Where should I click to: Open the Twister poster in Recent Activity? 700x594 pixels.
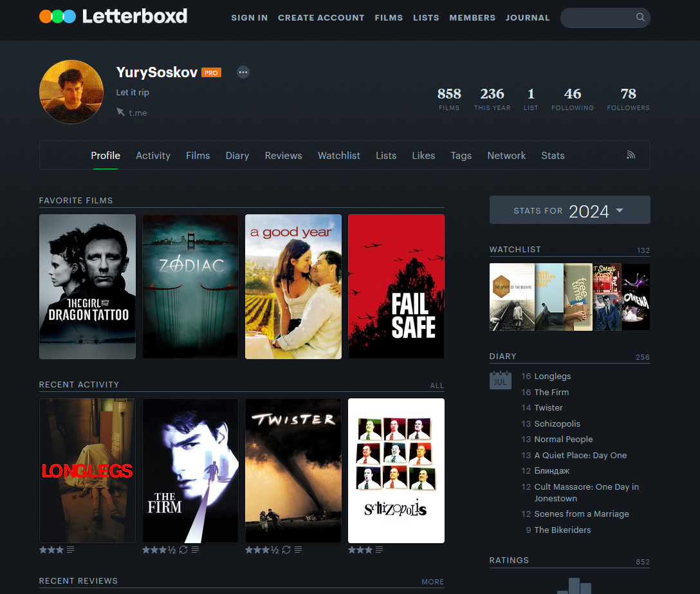(x=293, y=470)
